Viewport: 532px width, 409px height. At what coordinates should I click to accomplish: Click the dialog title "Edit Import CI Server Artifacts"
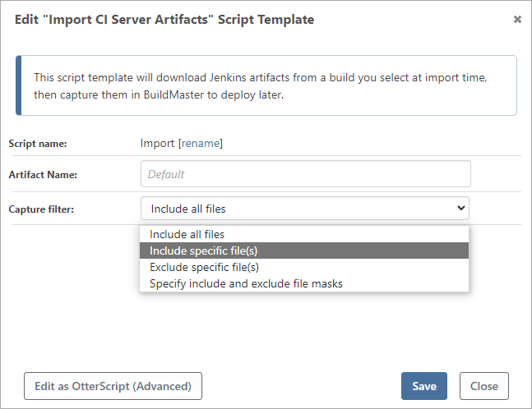(164, 19)
